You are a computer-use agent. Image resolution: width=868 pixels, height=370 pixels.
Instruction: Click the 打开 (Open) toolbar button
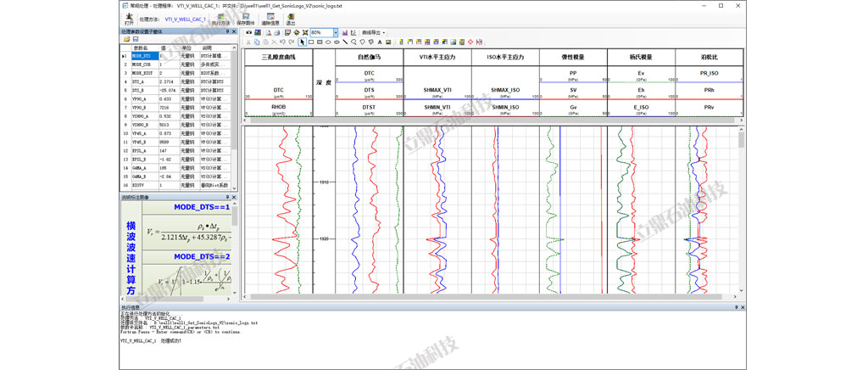[x=129, y=20]
